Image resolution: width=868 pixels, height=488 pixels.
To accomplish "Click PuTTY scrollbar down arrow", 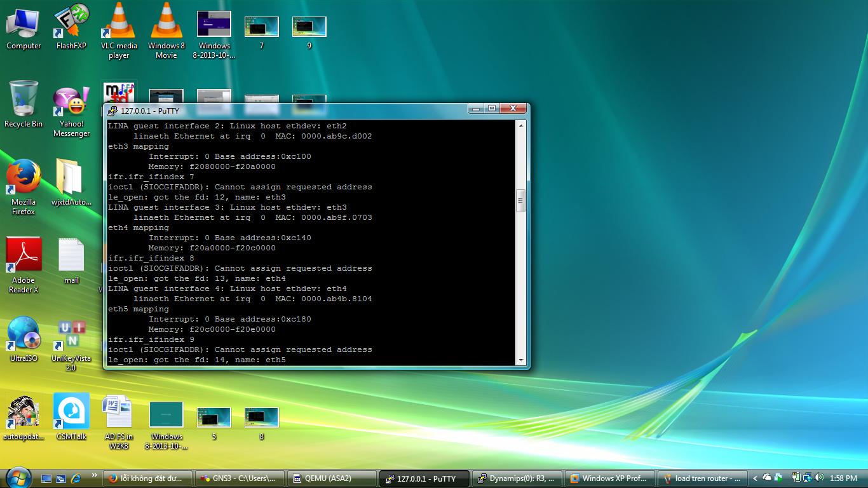I will coord(521,360).
